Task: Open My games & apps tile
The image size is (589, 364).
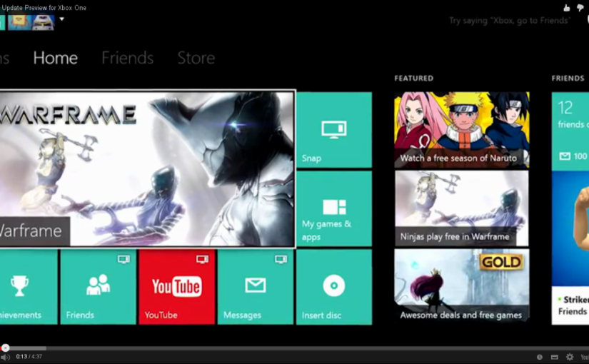Action: coord(334,208)
